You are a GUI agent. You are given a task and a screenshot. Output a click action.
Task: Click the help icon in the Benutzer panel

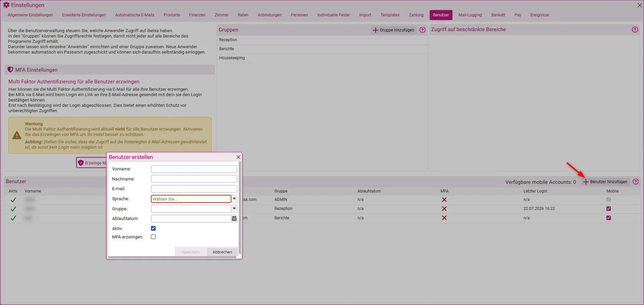click(x=636, y=182)
